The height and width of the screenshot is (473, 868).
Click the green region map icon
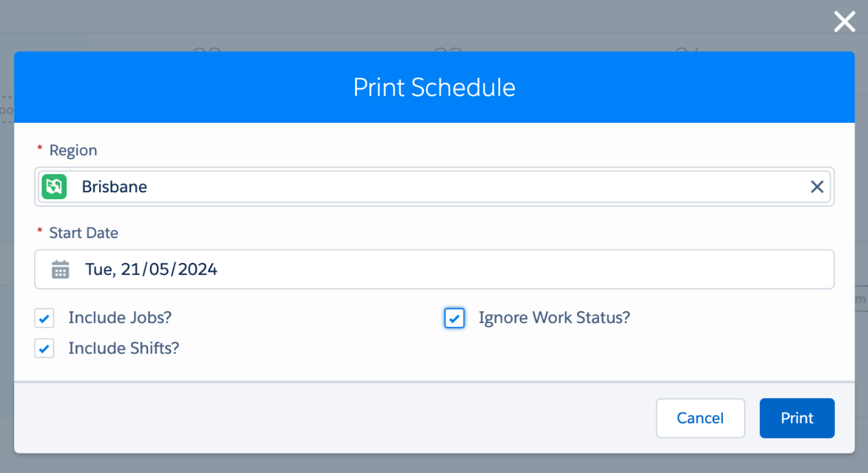point(54,187)
